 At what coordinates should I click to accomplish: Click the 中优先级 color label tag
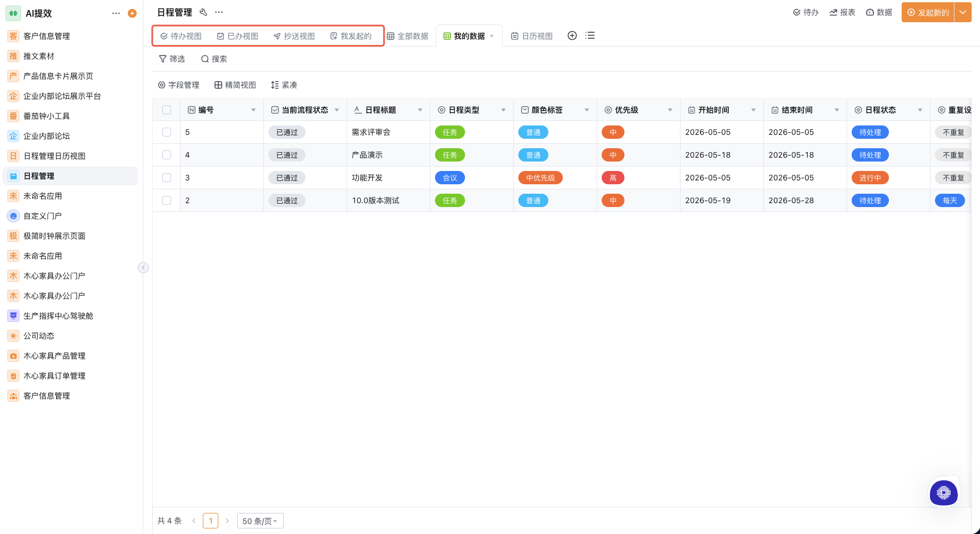pyautogui.click(x=541, y=178)
